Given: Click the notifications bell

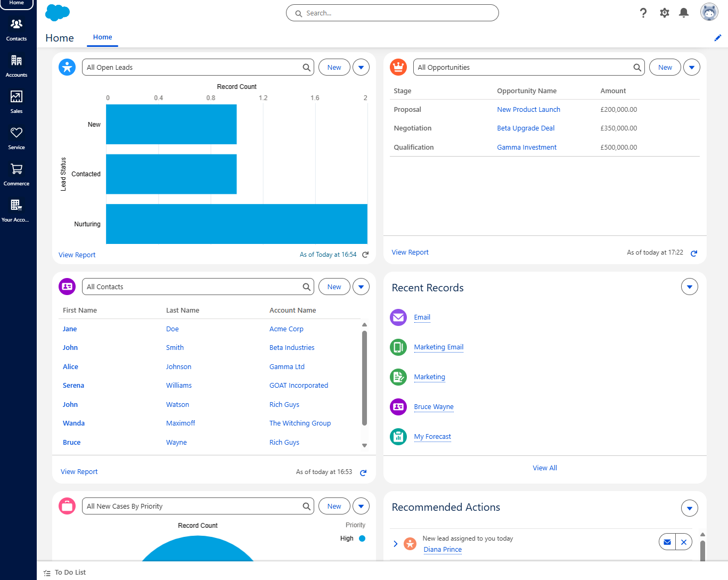Looking at the screenshot, I should pyautogui.click(x=683, y=12).
